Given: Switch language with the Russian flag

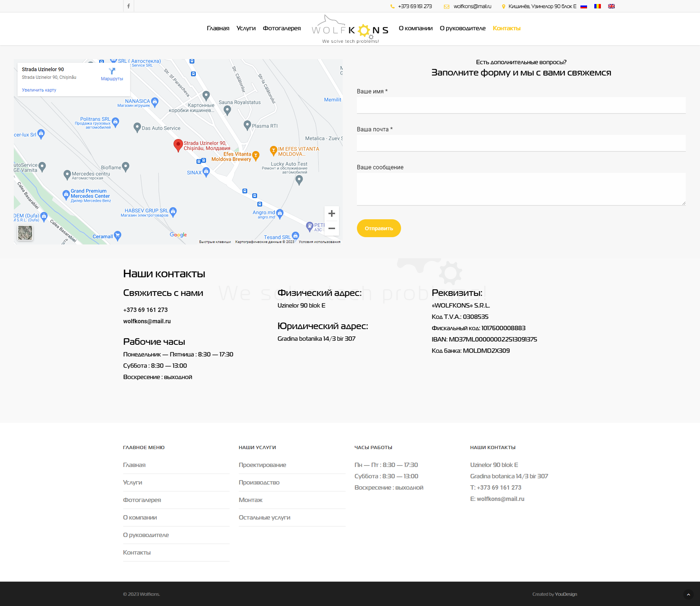Looking at the screenshot, I should click(584, 6).
